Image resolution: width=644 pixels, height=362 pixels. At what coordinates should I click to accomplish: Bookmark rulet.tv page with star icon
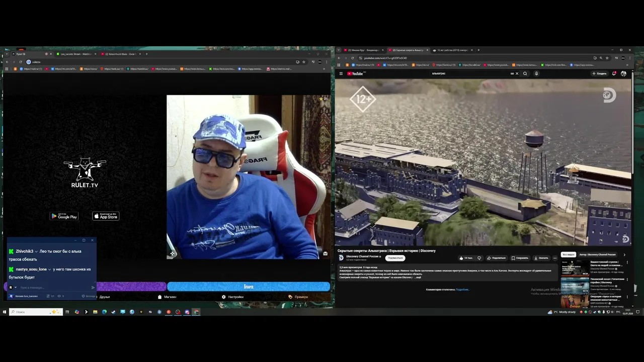[303, 62]
